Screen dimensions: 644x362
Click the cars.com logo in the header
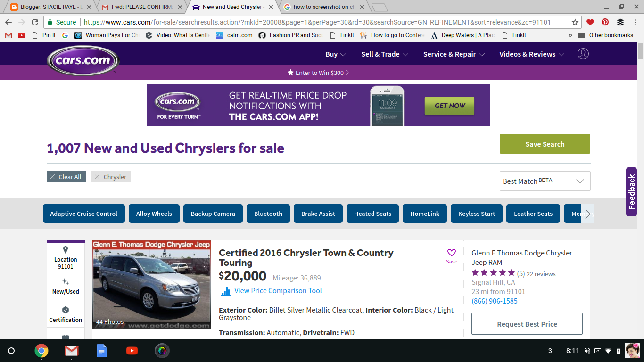[83, 60]
